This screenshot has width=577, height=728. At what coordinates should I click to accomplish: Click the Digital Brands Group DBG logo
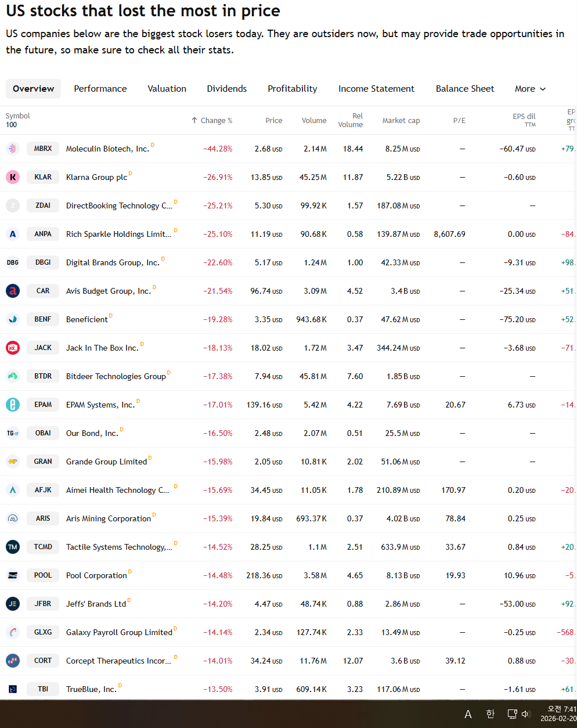coord(13,262)
